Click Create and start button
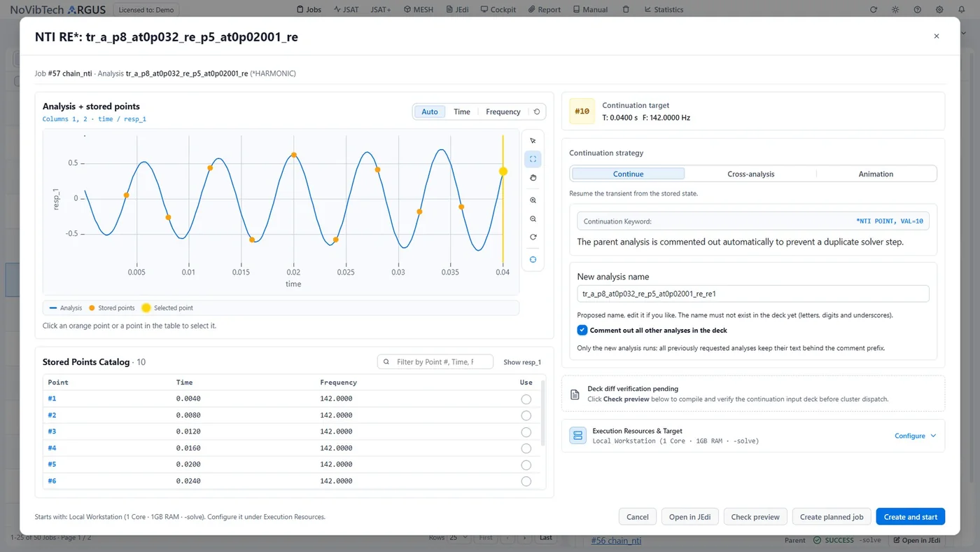 (911, 517)
